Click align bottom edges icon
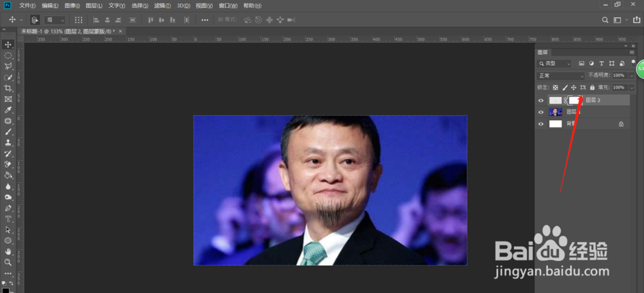 pyautogui.click(x=173, y=20)
